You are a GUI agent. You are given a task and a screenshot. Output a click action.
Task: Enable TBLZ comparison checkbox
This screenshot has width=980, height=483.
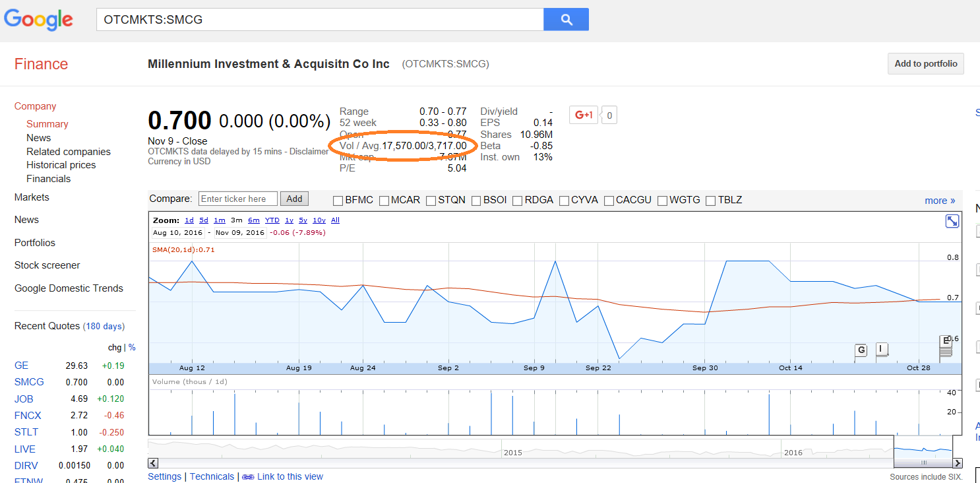[x=711, y=201]
